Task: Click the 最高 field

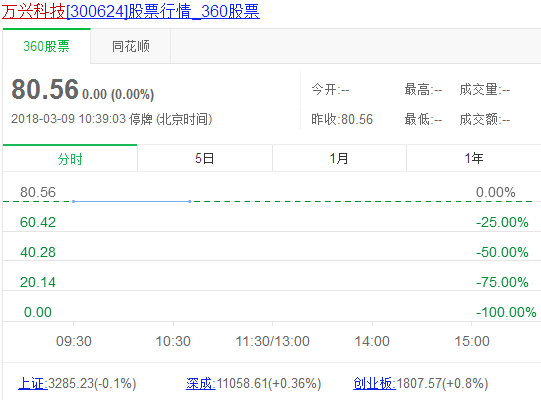Action: click(423, 90)
